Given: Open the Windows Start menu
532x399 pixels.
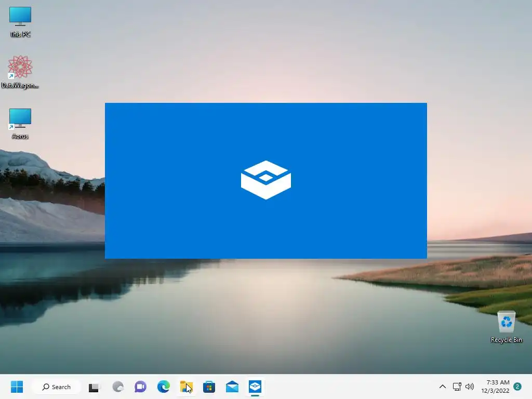Looking at the screenshot, I should [x=17, y=387].
